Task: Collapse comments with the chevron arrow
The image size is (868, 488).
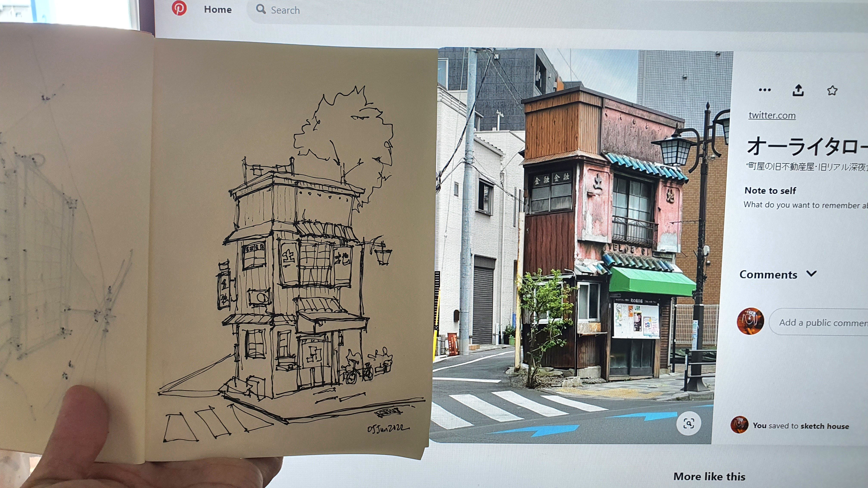Action: [x=812, y=273]
